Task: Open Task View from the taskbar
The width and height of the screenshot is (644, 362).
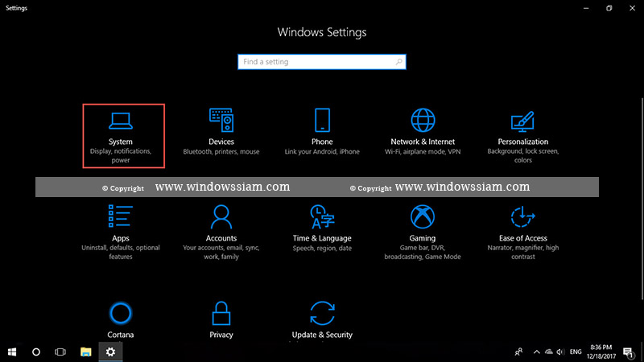Action: (60, 352)
